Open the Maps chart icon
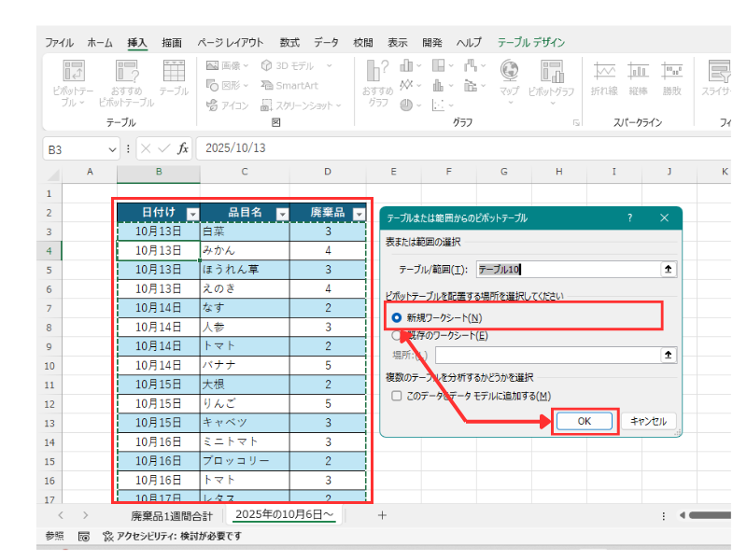 coord(509,73)
